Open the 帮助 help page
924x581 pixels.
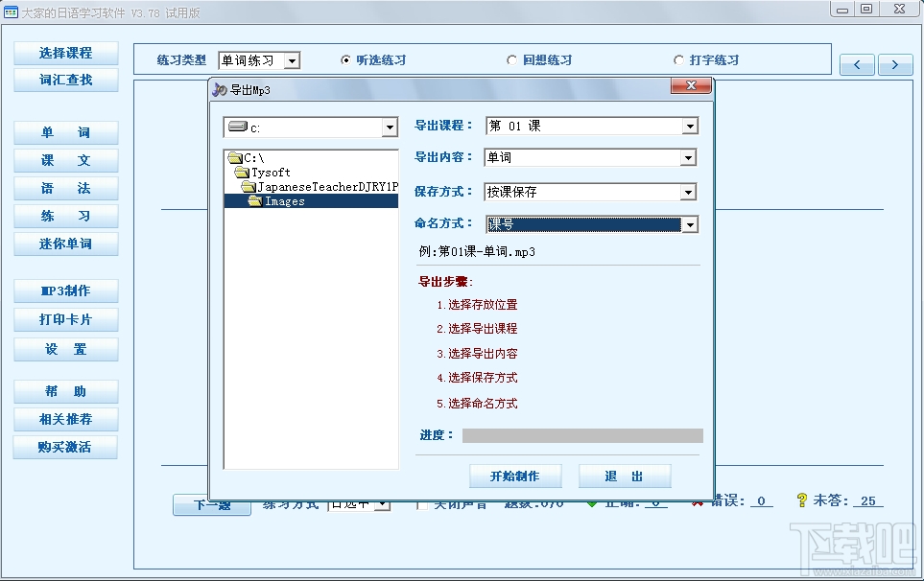(x=65, y=391)
